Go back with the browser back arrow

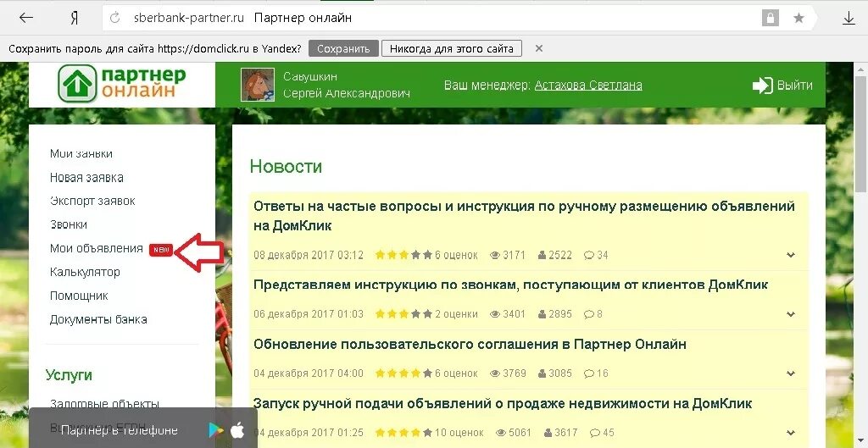pyautogui.click(x=26, y=18)
